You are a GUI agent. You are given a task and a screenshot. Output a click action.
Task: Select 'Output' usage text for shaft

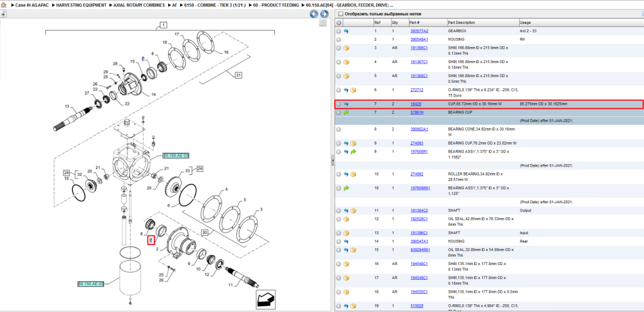tap(525, 210)
